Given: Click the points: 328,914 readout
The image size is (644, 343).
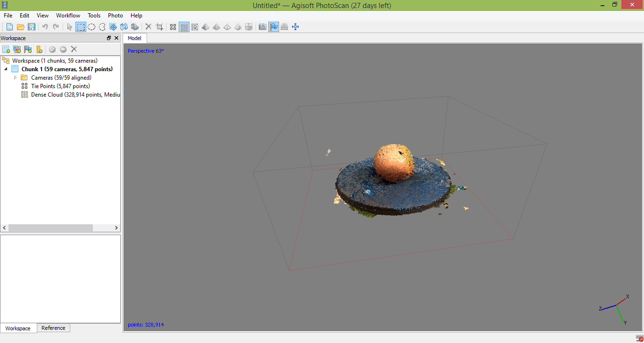Looking at the screenshot, I should coord(146,325).
